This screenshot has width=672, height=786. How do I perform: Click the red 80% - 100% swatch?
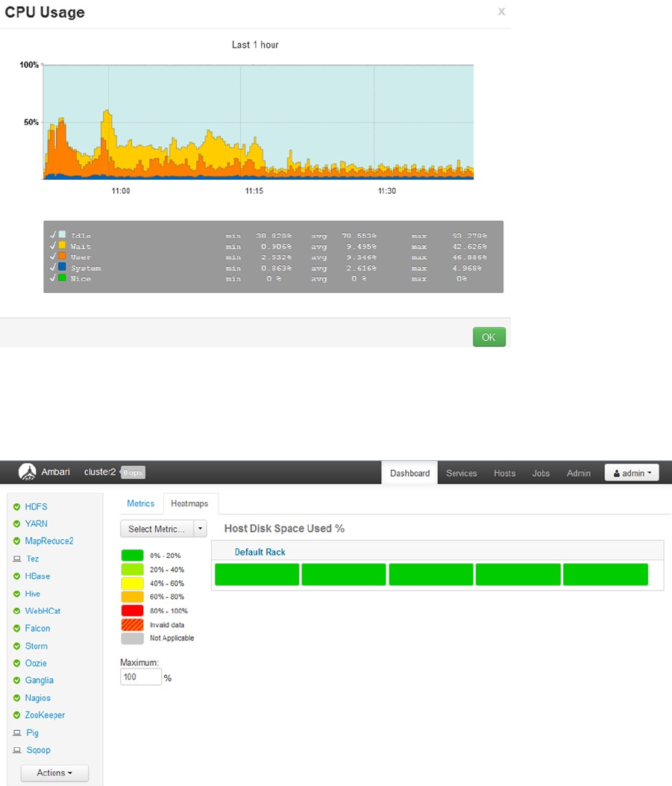[133, 611]
